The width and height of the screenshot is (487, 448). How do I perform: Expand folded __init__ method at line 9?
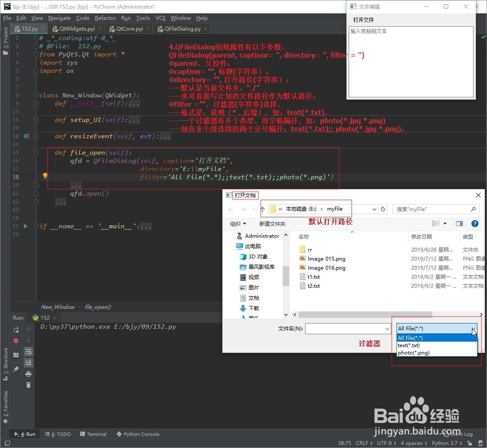[37, 103]
